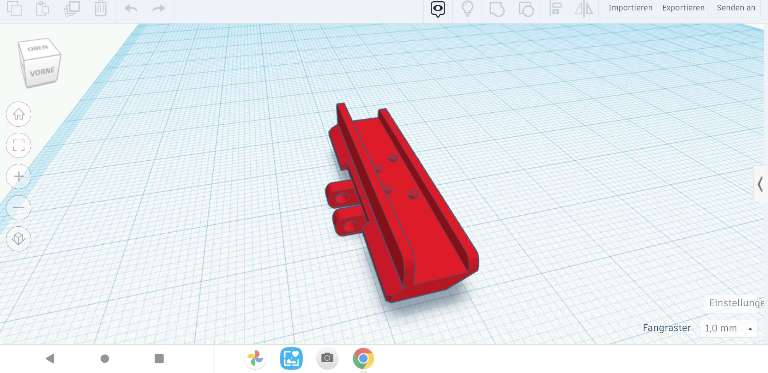Click the Einstellungen button
Viewport: 768px width, 373px height.
point(737,303)
